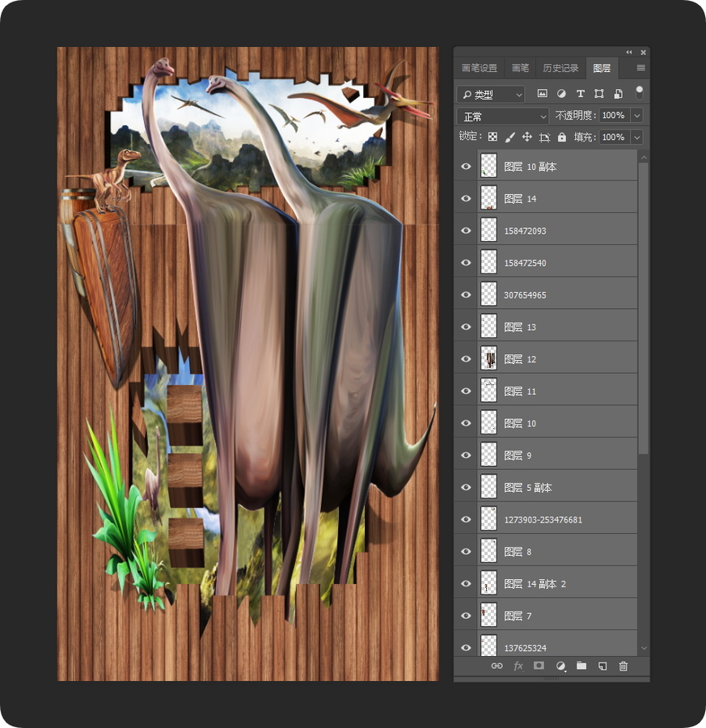
Task: Lock all padlock icon
Action: click(x=561, y=137)
